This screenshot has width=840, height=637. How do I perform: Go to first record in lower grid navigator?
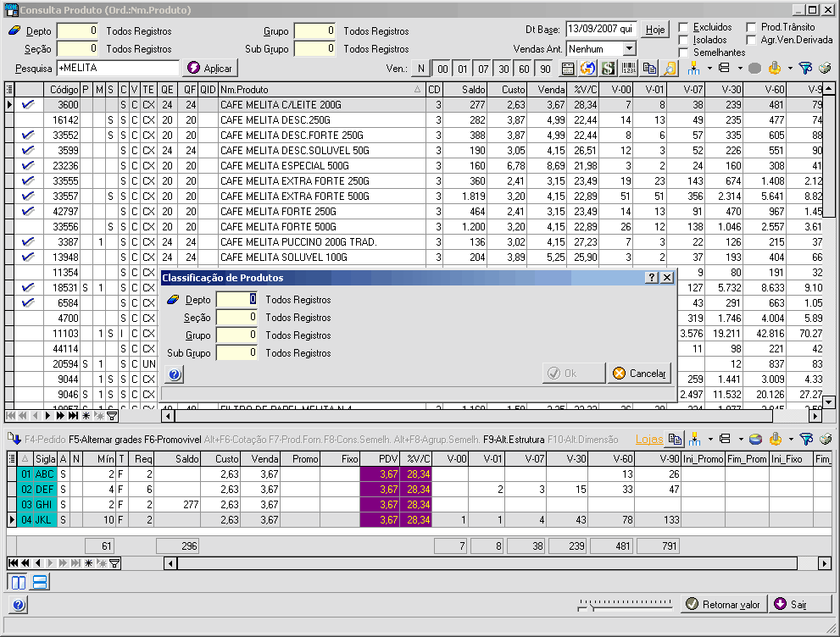tap(13, 562)
